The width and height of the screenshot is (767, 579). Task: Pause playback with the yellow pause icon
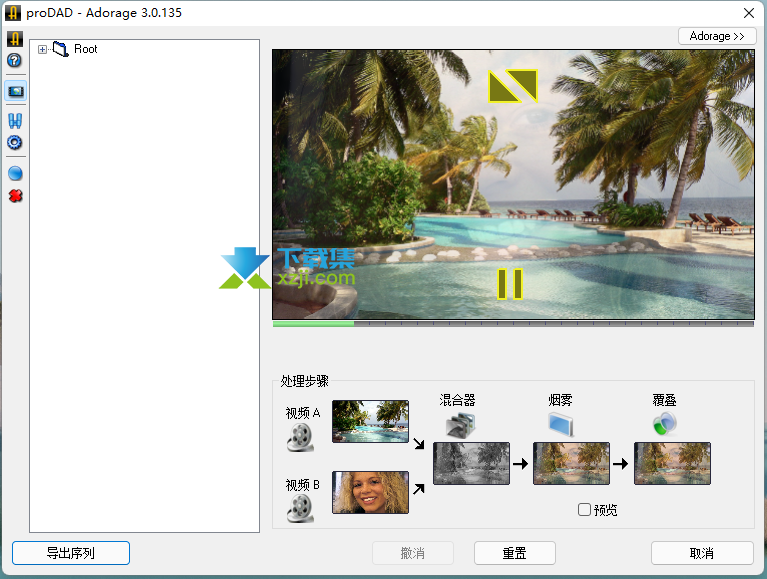510,284
